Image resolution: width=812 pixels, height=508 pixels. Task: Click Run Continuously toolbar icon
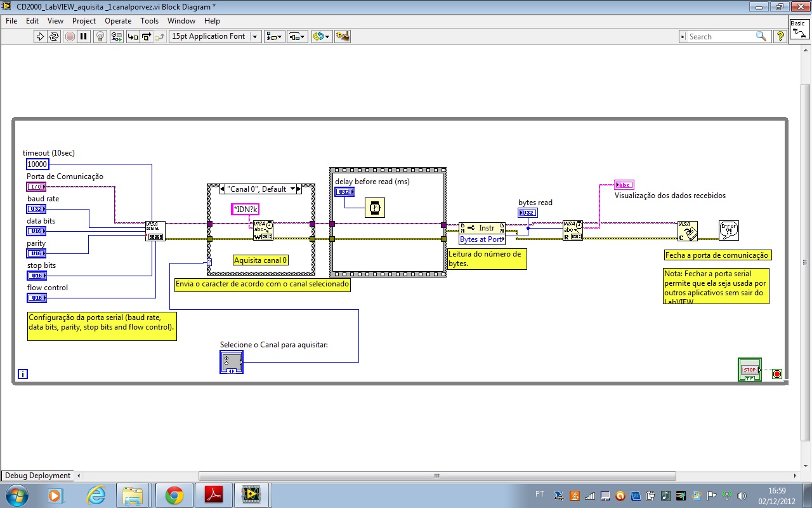[54, 37]
